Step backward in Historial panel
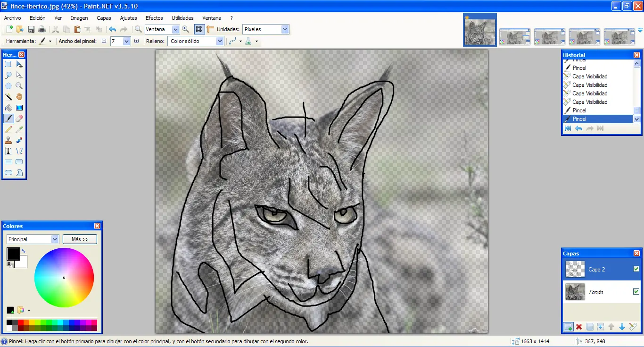Image resolution: width=644 pixels, height=347 pixels. (x=578, y=128)
